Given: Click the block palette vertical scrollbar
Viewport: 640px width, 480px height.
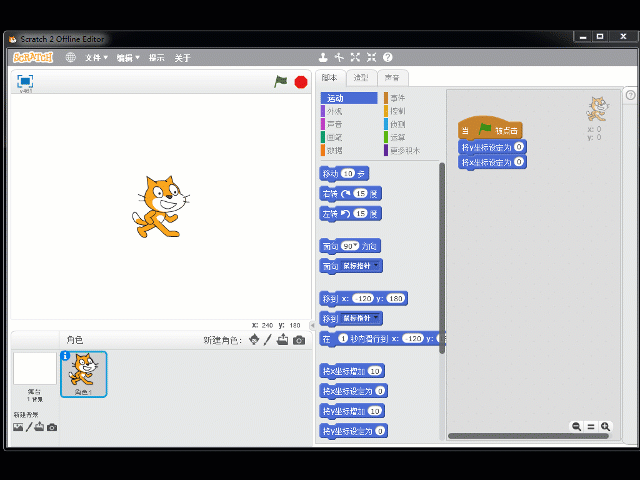Looking at the screenshot, I should tap(442, 258).
